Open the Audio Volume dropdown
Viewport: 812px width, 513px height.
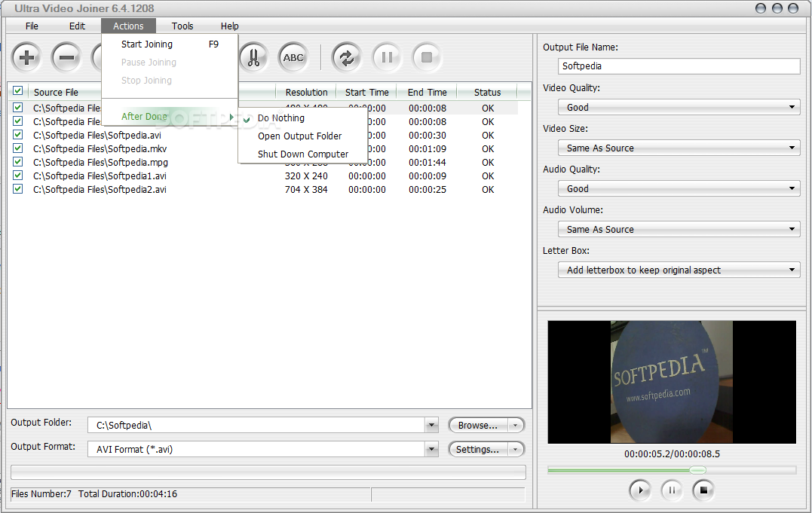(x=679, y=229)
